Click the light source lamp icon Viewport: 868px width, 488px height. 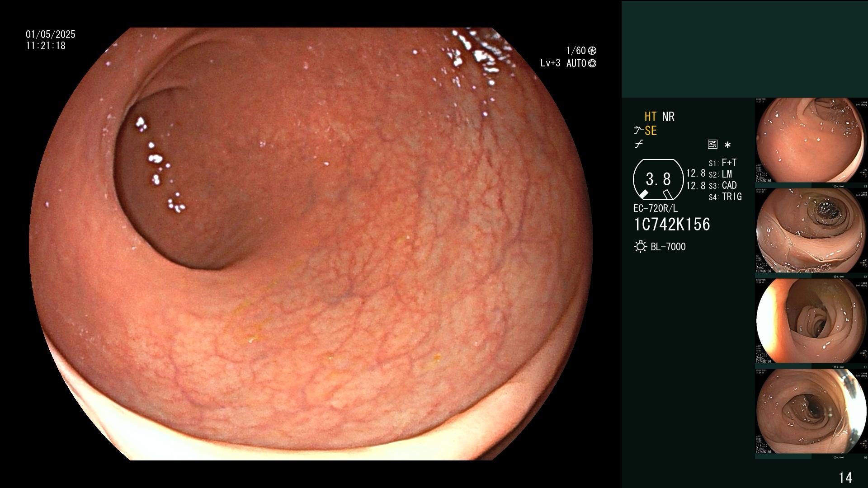pyautogui.click(x=640, y=247)
